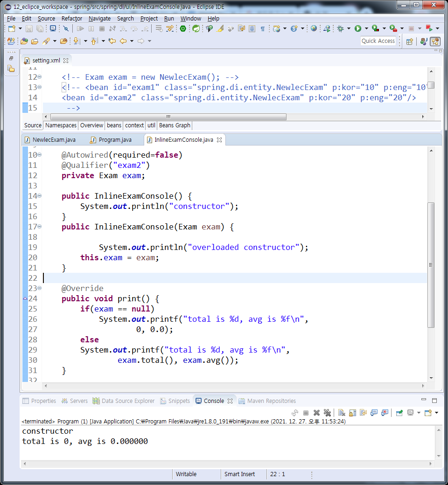Open the Boot Dashboard green power icon

(183, 29)
